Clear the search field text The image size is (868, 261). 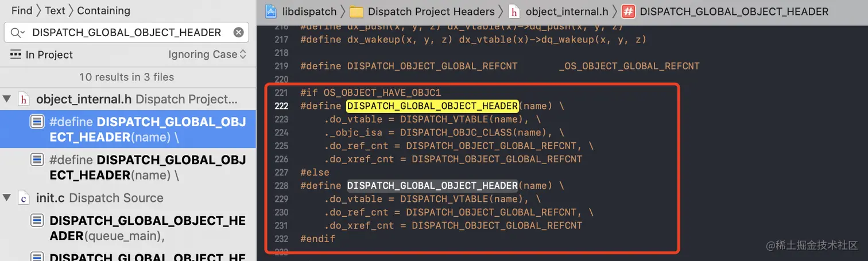tap(238, 33)
